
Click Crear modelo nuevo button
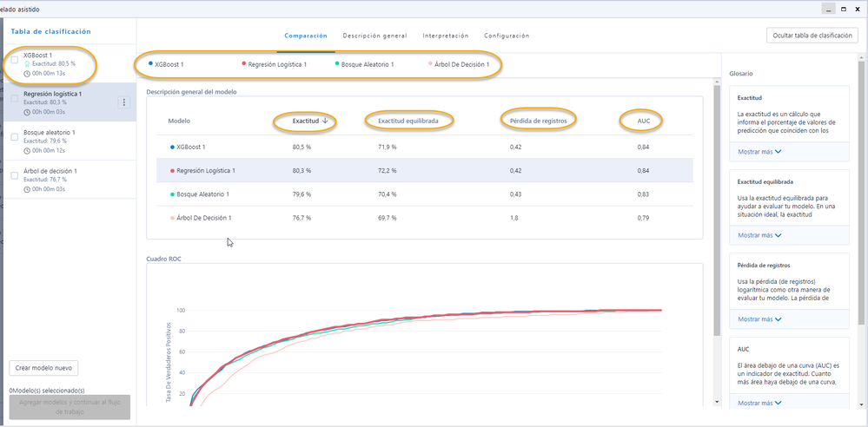(43, 368)
